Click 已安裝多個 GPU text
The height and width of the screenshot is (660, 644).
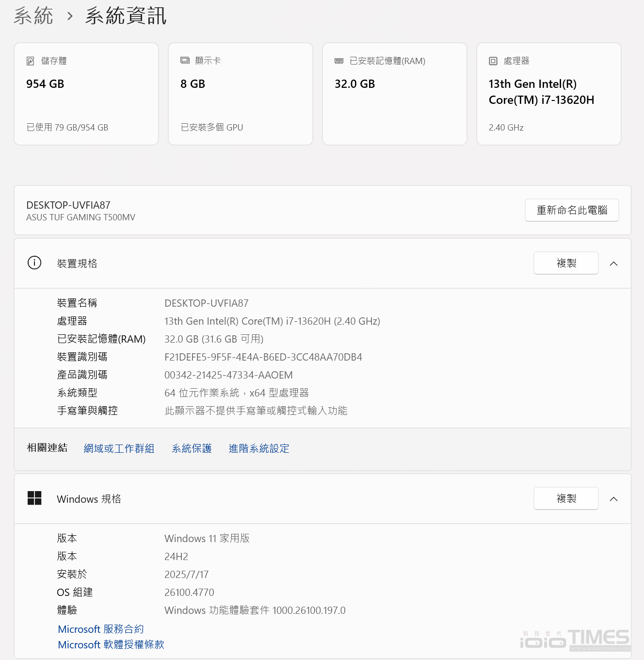coord(212,128)
